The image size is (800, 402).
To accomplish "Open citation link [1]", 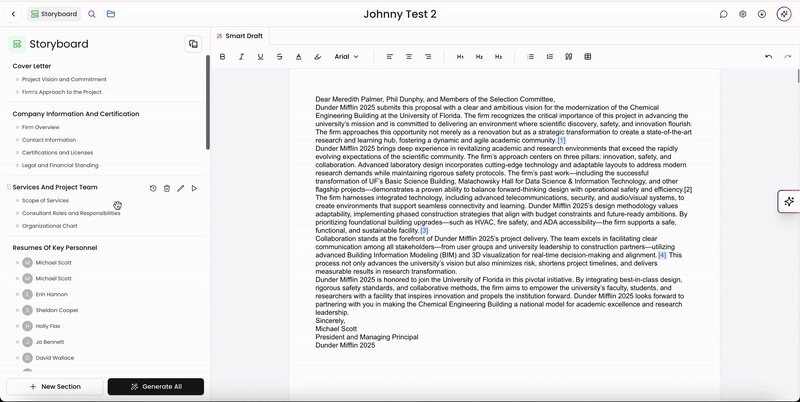I will point(561,140).
